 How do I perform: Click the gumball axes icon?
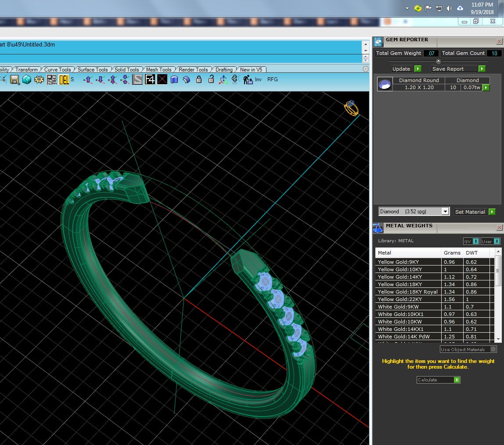[223, 79]
